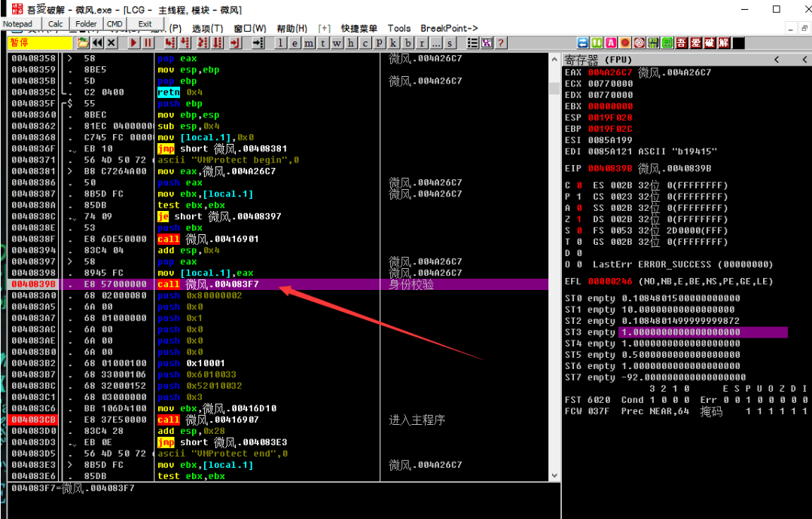Open the memory map 'm' window

coord(309,43)
